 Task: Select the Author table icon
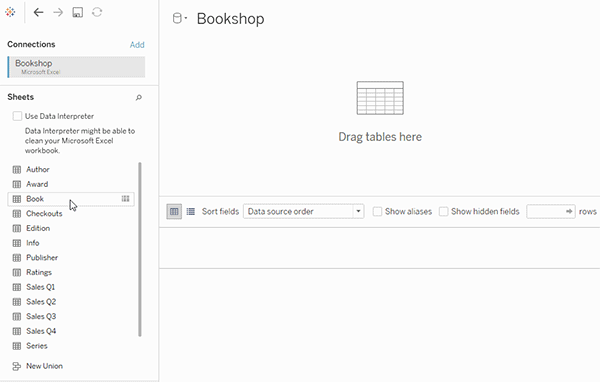tap(17, 170)
